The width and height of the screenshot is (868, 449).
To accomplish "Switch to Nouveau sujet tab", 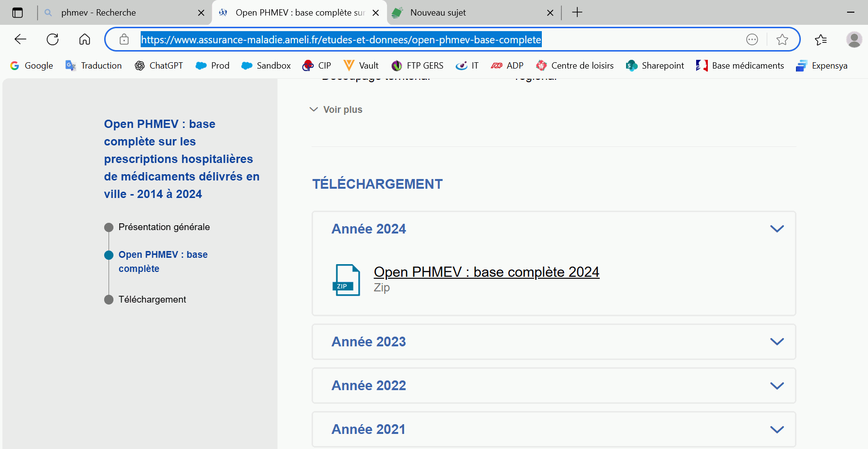I will click(x=467, y=13).
